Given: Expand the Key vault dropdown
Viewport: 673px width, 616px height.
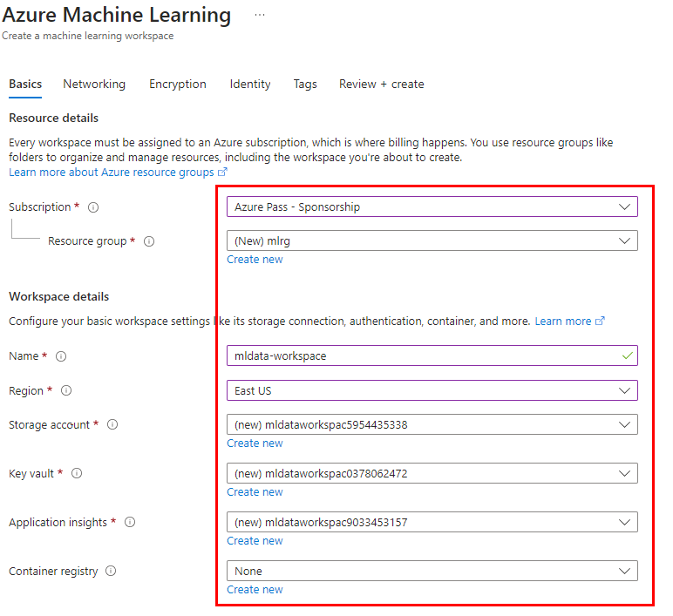Looking at the screenshot, I should tap(432, 474).
